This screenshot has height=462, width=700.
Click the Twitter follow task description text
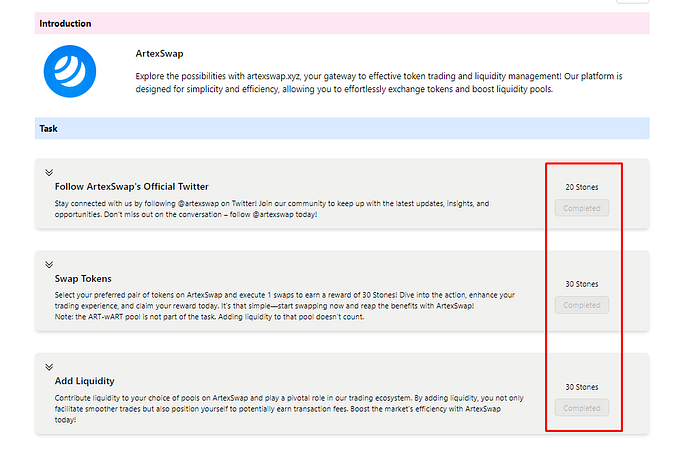272,209
